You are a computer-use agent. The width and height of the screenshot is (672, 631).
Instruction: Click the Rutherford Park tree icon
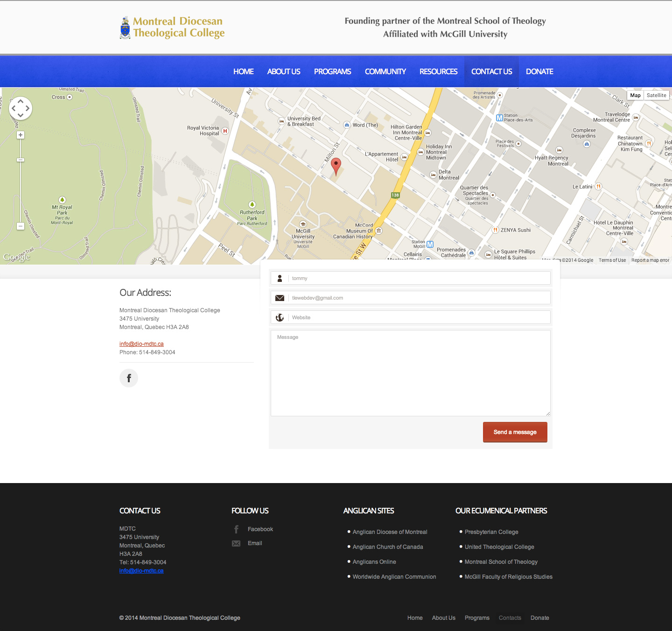click(252, 204)
